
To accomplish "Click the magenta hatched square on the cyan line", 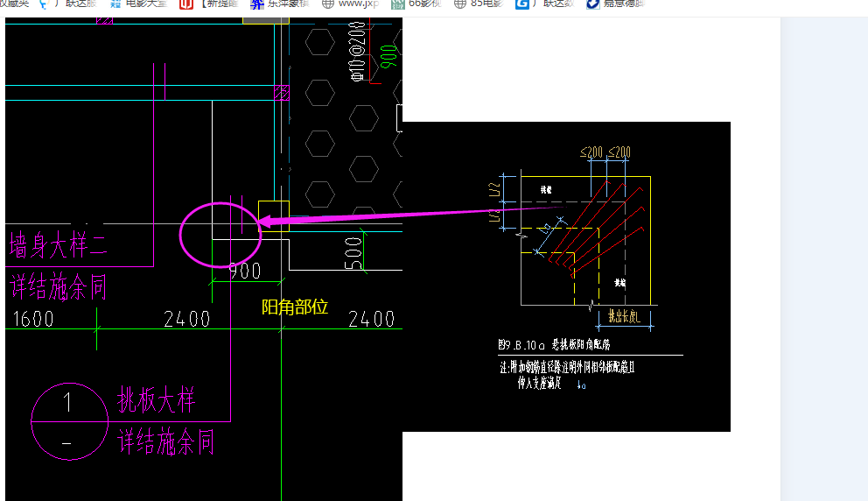I will 282,93.
